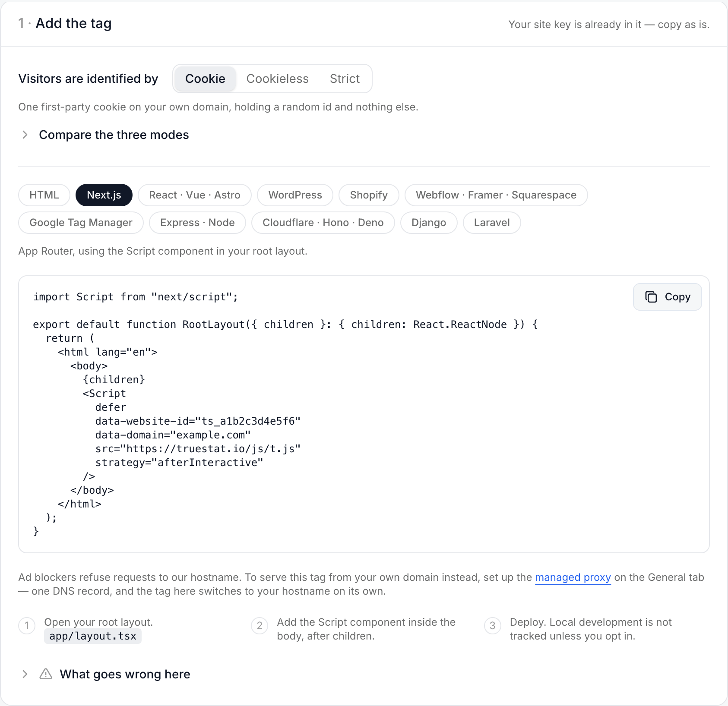The height and width of the screenshot is (706, 728).
Task: Choose the Django tab
Action: tap(429, 223)
